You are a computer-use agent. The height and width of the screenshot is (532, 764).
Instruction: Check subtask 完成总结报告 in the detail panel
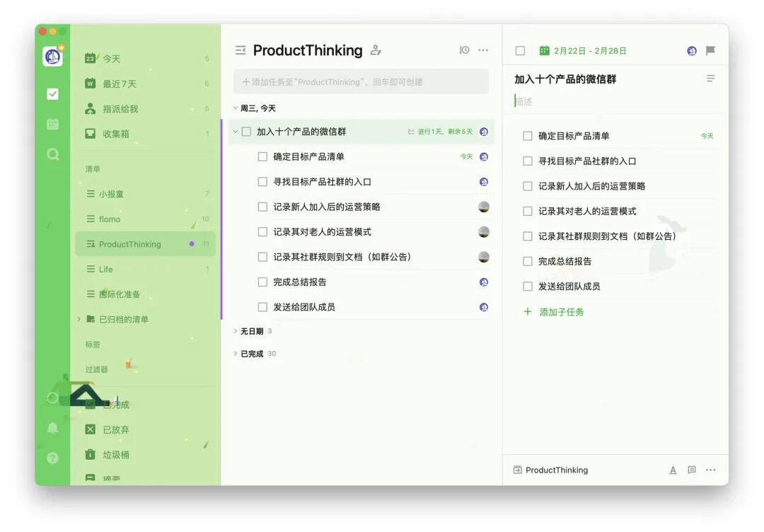(x=527, y=262)
